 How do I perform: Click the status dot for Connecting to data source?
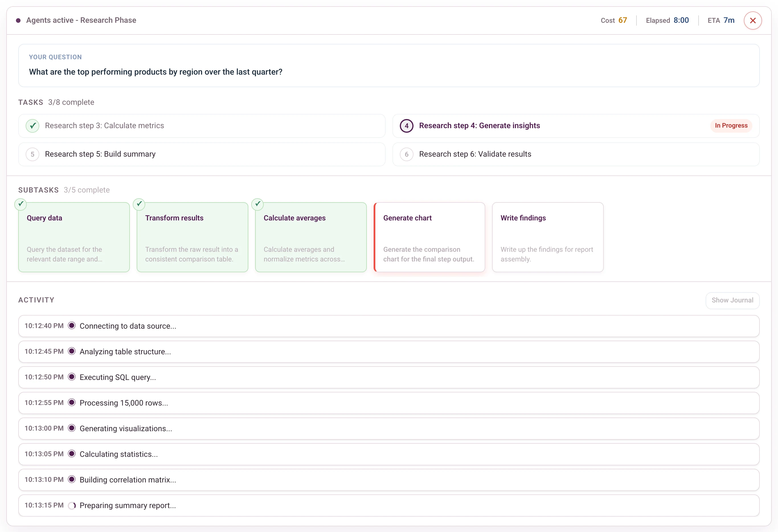pyautogui.click(x=72, y=326)
